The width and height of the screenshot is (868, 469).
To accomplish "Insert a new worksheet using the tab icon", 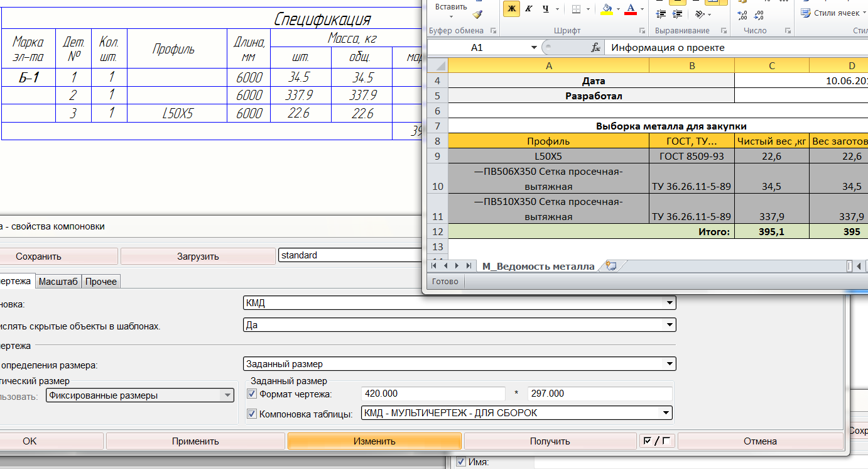I will coord(611,267).
